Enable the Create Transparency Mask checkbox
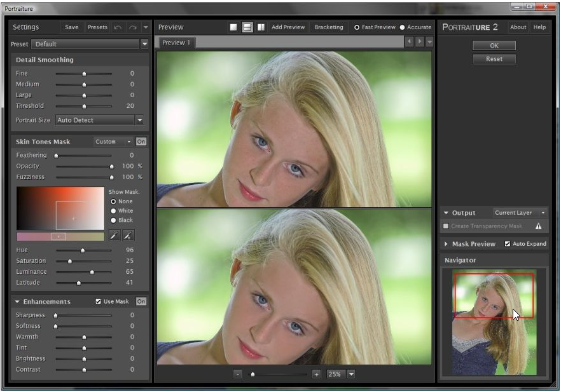 tap(446, 226)
